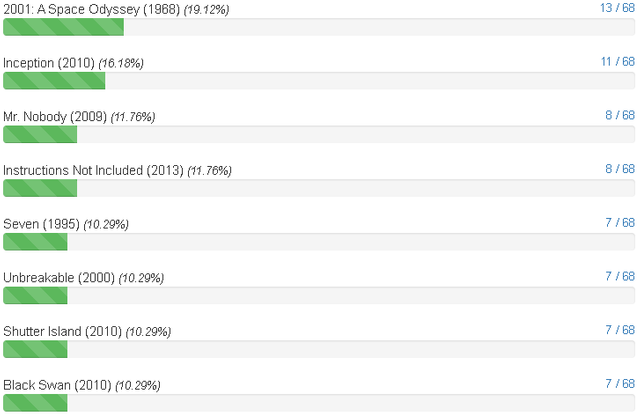Click the 11 / 68 votes link
Screen dimensions: 640x416
[618, 62]
